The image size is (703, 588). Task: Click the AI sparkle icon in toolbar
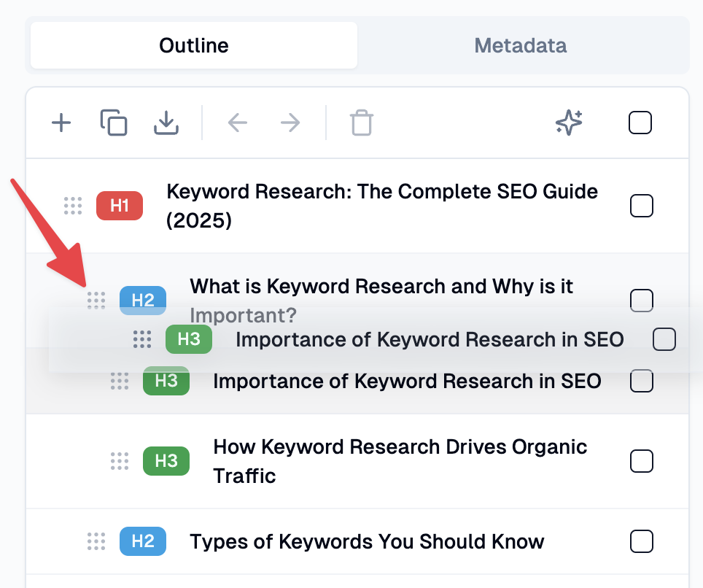coord(569,123)
